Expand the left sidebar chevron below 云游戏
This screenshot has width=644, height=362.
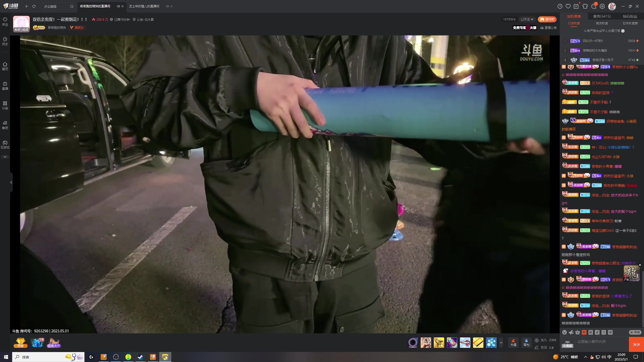[x=5, y=157]
